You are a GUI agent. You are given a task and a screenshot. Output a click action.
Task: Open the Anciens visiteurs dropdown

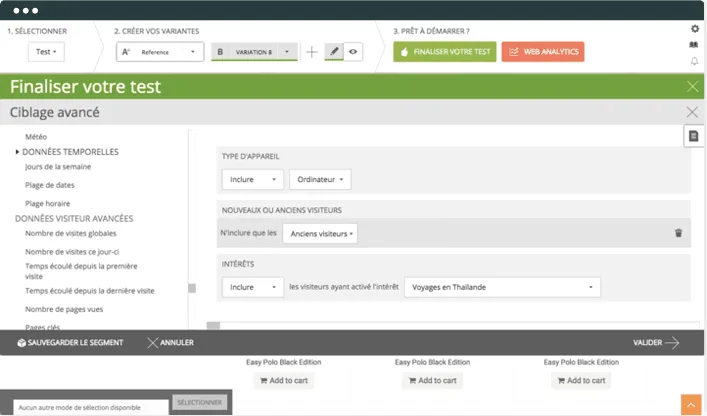tap(320, 233)
